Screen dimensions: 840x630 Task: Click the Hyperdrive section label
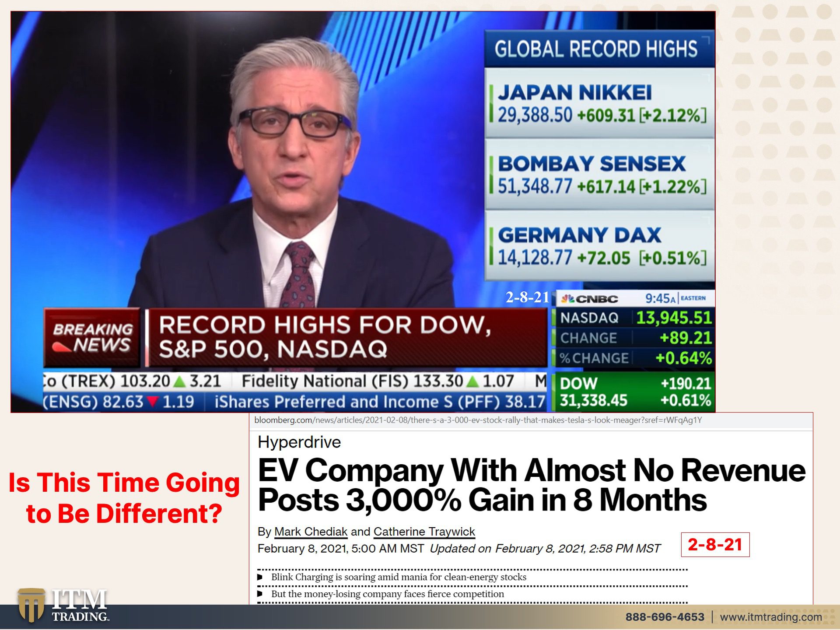tap(299, 442)
